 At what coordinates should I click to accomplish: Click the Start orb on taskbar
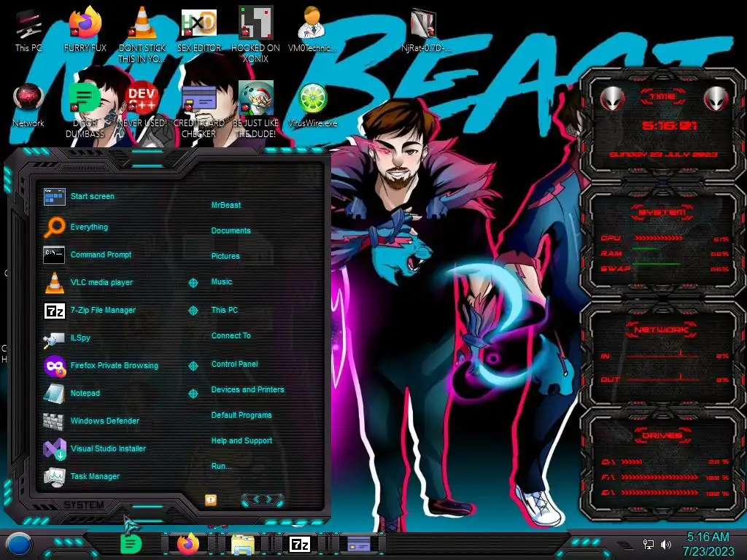coord(20,544)
